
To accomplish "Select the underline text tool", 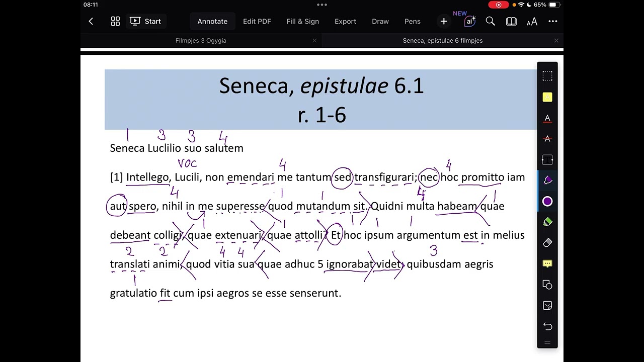I will (547, 118).
